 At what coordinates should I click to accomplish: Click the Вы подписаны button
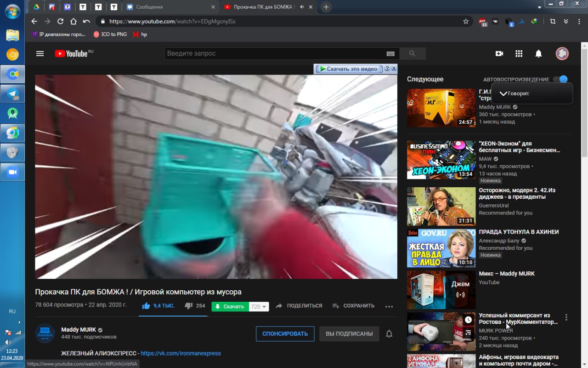tap(349, 334)
